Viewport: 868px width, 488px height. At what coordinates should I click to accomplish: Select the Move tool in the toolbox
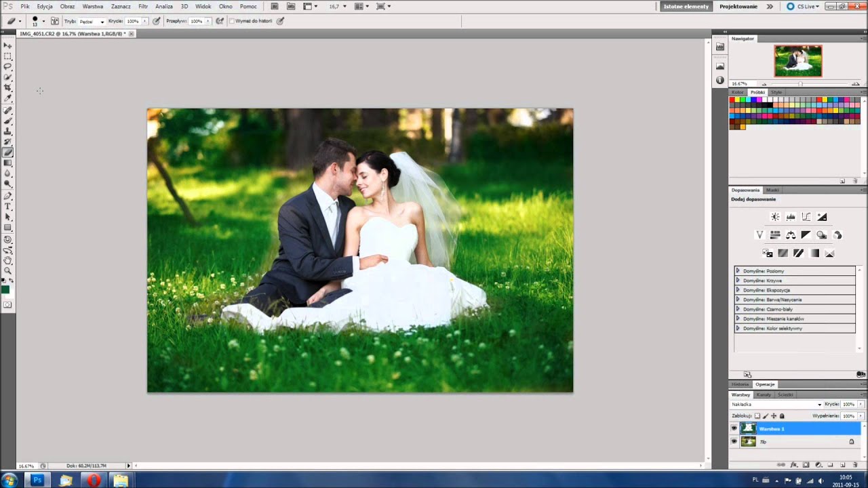pyautogui.click(x=7, y=45)
